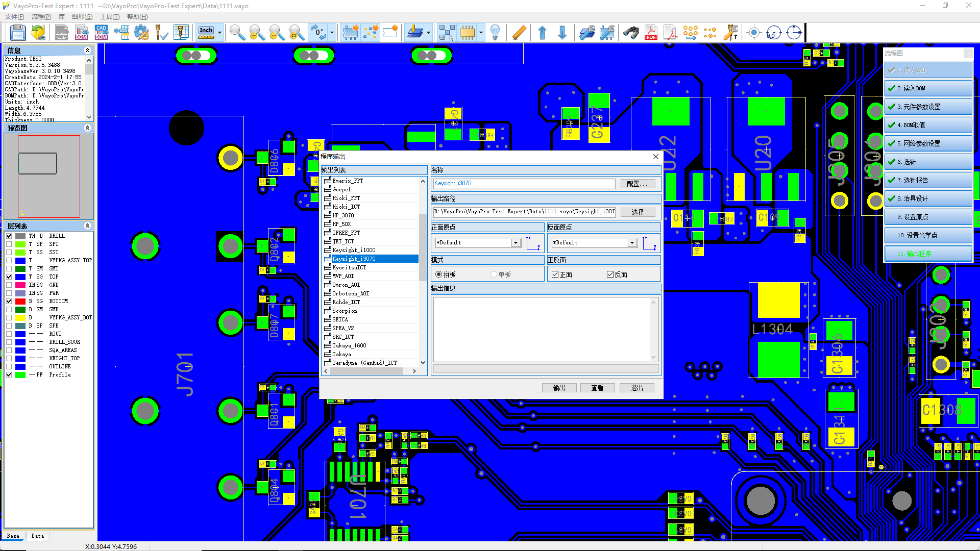The width and height of the screenshot is (980, 551).
Task: Click the layer download icon
Action: [x=414, y=33]
